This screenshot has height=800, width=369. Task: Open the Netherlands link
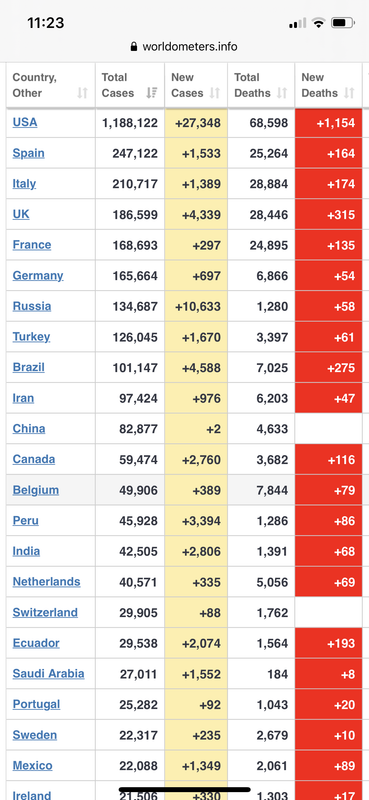tap(46, 582)
